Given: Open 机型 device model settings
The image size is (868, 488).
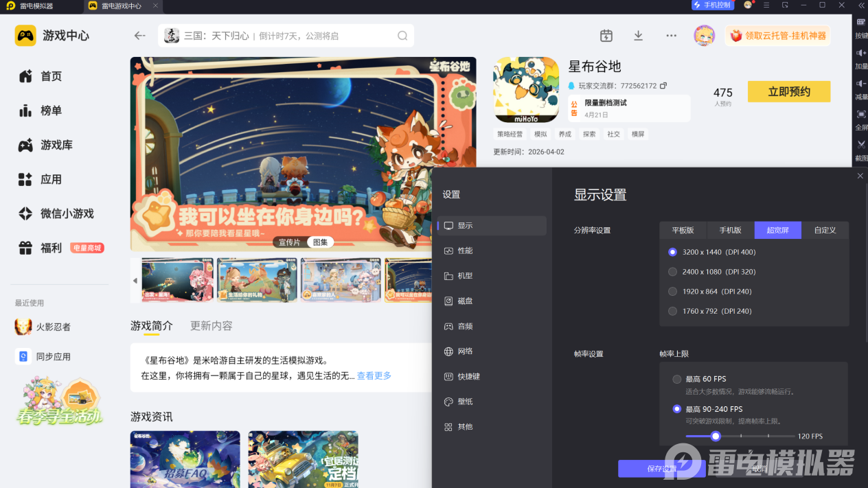Looking at the screenshot, I should (x=492, y=276).
